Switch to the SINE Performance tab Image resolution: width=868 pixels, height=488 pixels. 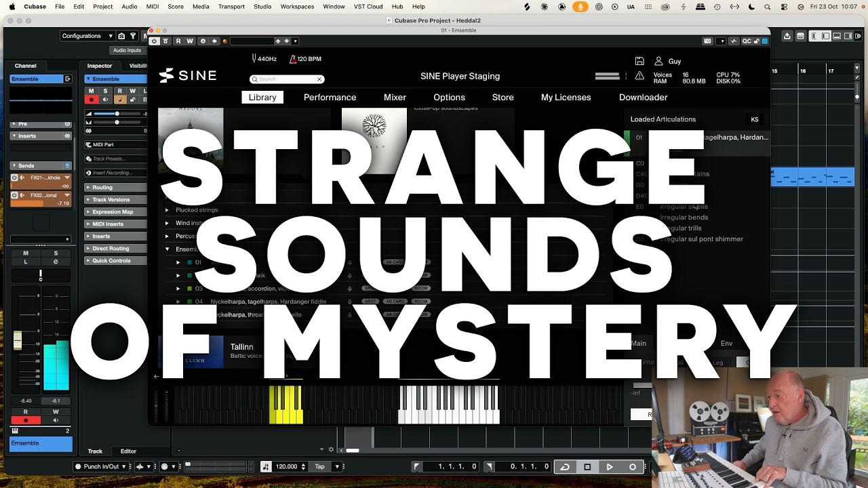(330, 98)
